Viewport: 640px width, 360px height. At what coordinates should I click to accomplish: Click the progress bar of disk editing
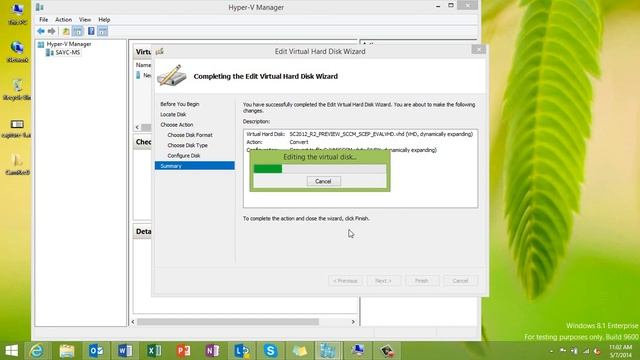[x=320, y=169]
